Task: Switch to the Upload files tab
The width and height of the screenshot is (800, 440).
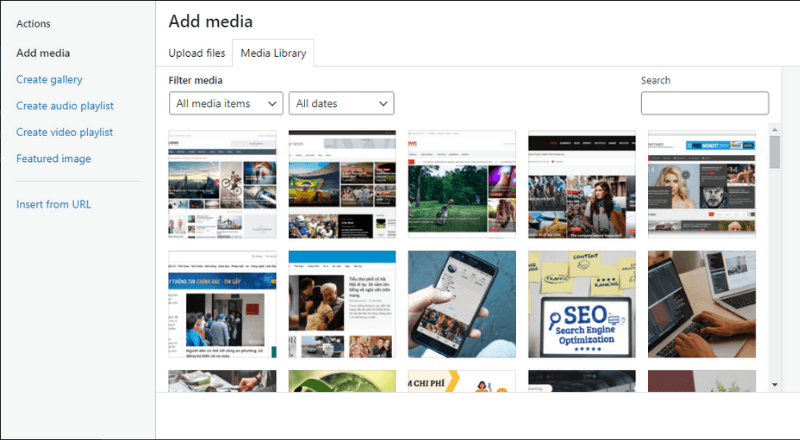Action: (196, 53)
